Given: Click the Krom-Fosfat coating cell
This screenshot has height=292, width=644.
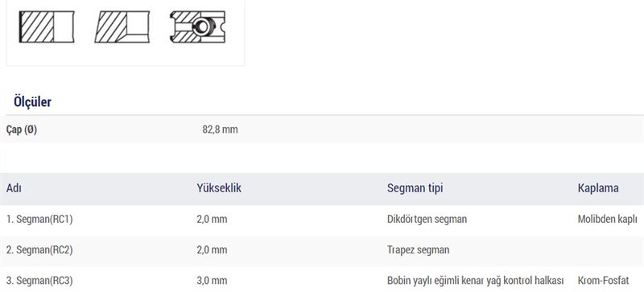Looking at the screenshot, I should (603, 281).
